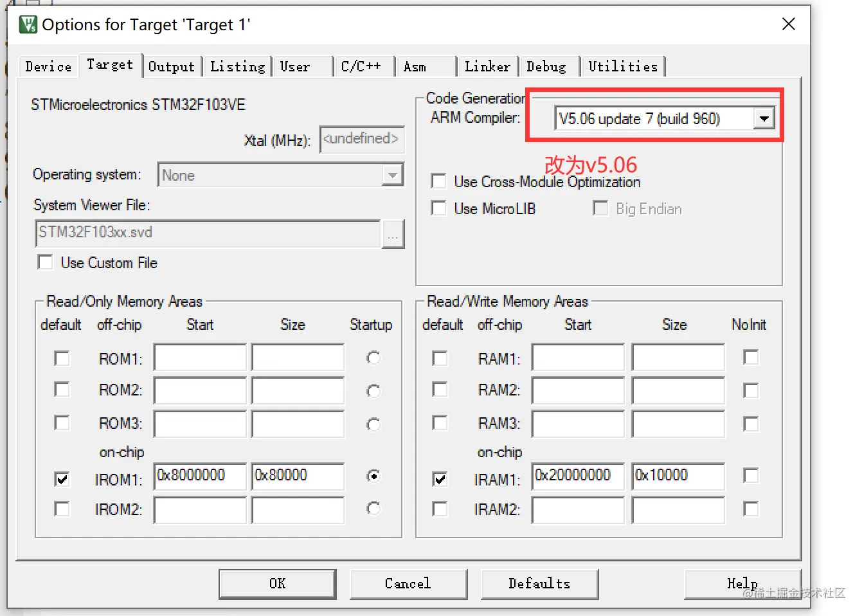
Task: Check the ROM1 default checkbox
Action: coord(62,358)
